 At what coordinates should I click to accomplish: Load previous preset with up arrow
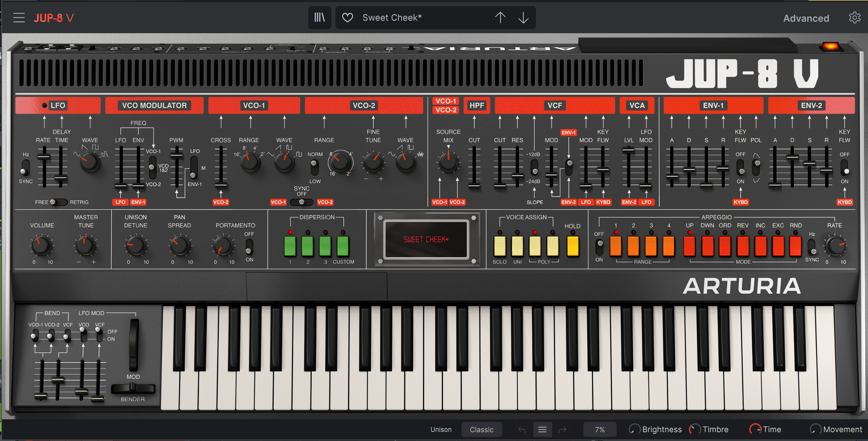[500, 18]
